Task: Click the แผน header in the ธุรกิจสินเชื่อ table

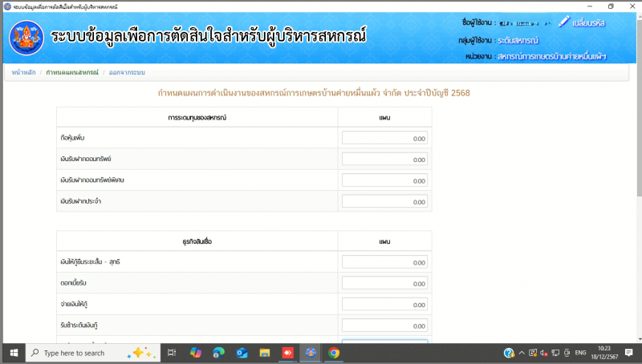Action: click(x=384, y=241)
